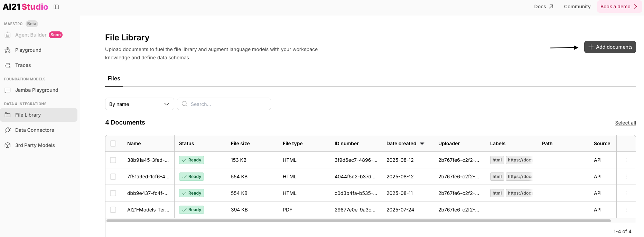Viewport: 644px width, 237px height.
Task: Click the 1-4 of 4 pagination text
Action: (623, 231)
